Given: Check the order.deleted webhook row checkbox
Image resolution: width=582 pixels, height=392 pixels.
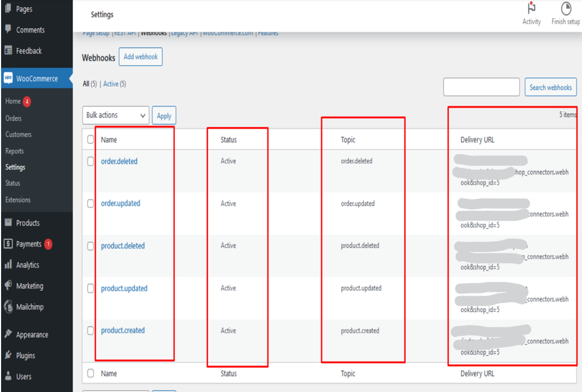Looking at the screenshot, I should pyautogui.click(x=90, y=161).
